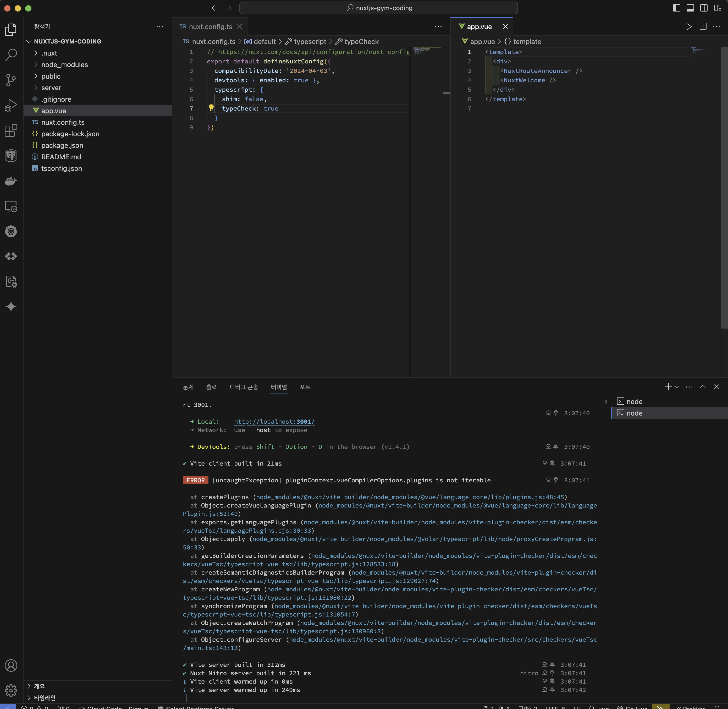The image size is (728, 709).
Task: Go back with the left arrow
Action: coord(215,8)
